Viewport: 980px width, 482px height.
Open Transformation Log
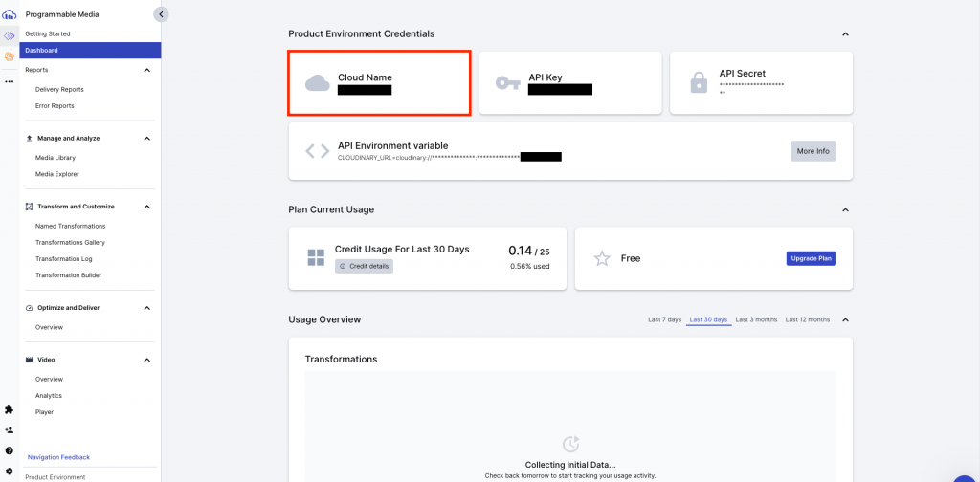coord(64,258)
